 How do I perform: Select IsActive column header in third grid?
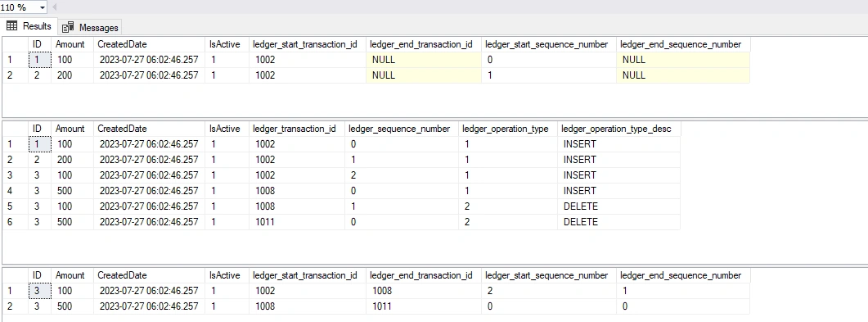pyautogui.click(x=227, y=275)
